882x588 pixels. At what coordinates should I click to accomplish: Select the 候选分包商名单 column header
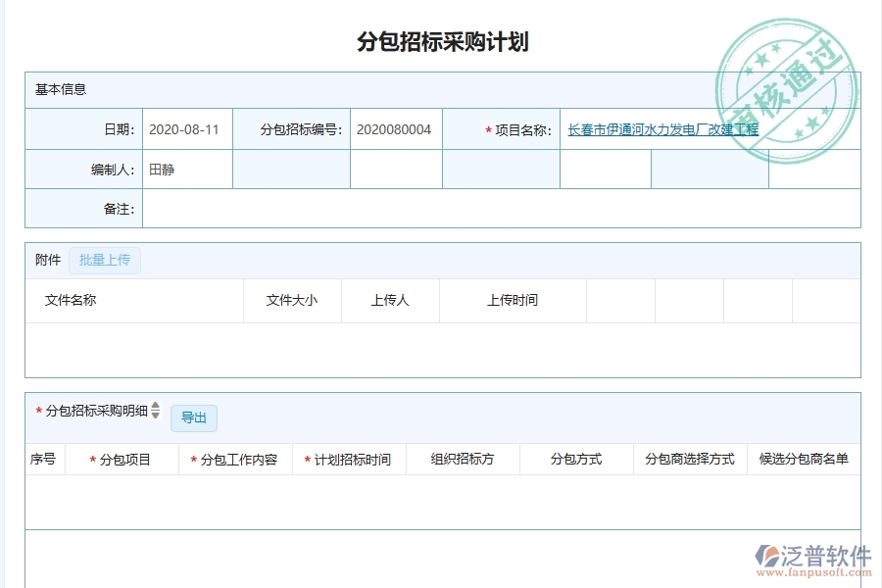(806, 458)
